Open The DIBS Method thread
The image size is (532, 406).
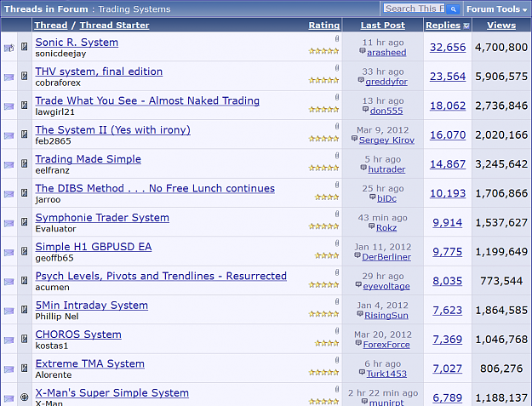(155, 188)
